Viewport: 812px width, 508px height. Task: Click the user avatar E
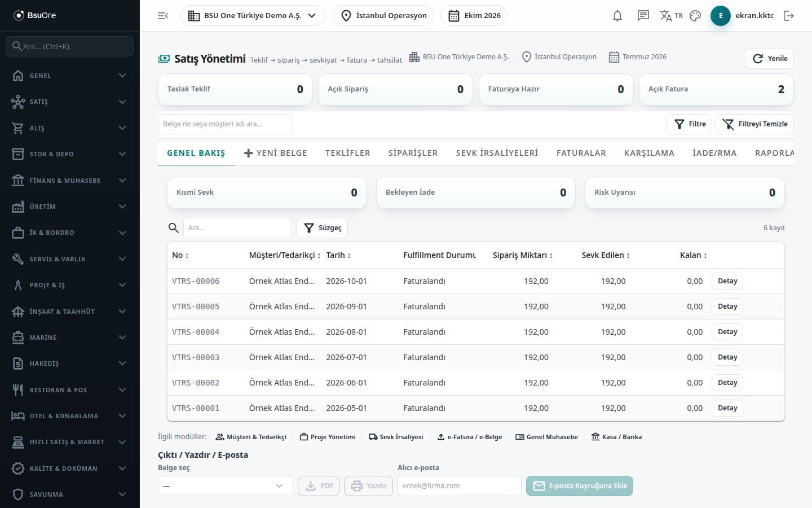pos(721,16)
